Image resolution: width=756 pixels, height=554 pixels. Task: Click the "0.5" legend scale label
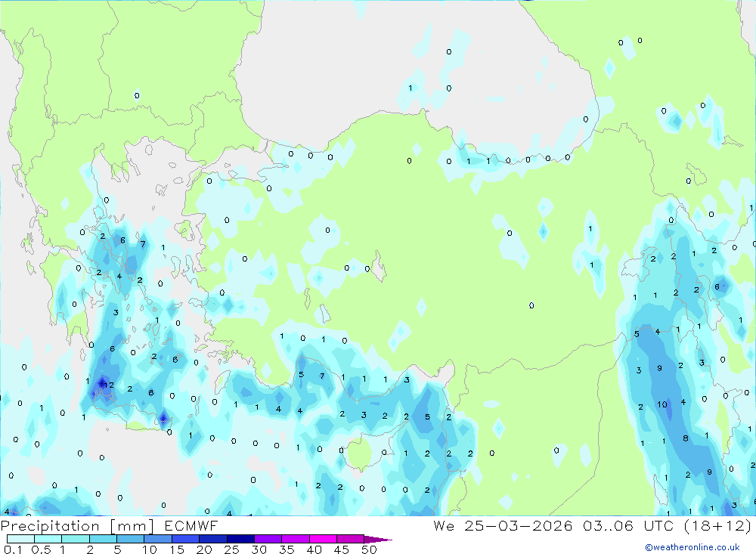coord(41,549)
